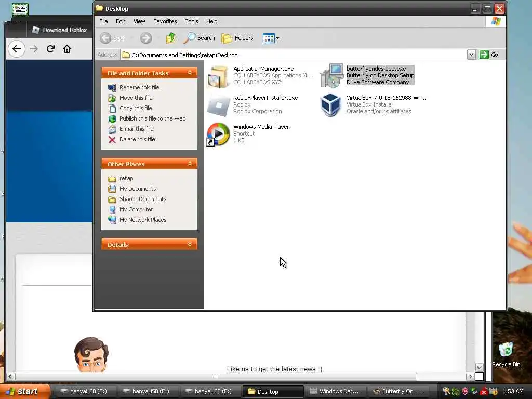This screenshot has width=532, height=399.
Task: Open the View menu
Action: point(139,21)
